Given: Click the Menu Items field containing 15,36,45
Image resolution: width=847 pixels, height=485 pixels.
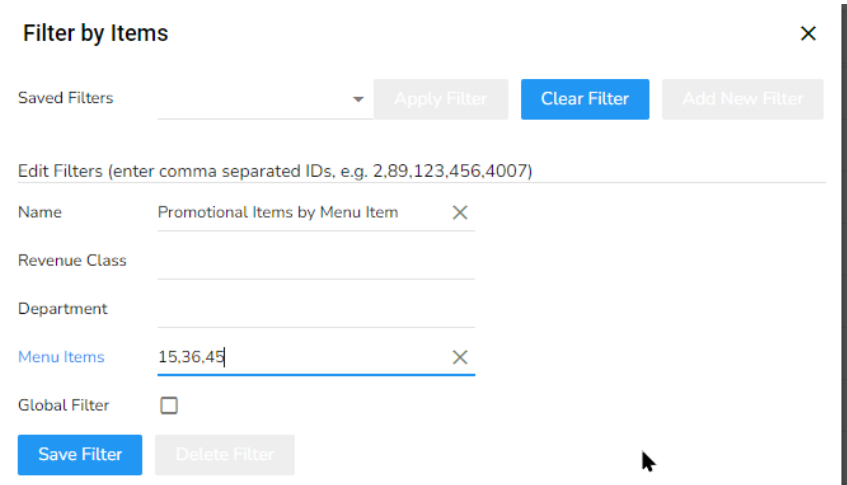Looking at the screenshot, I should [300, 357].
